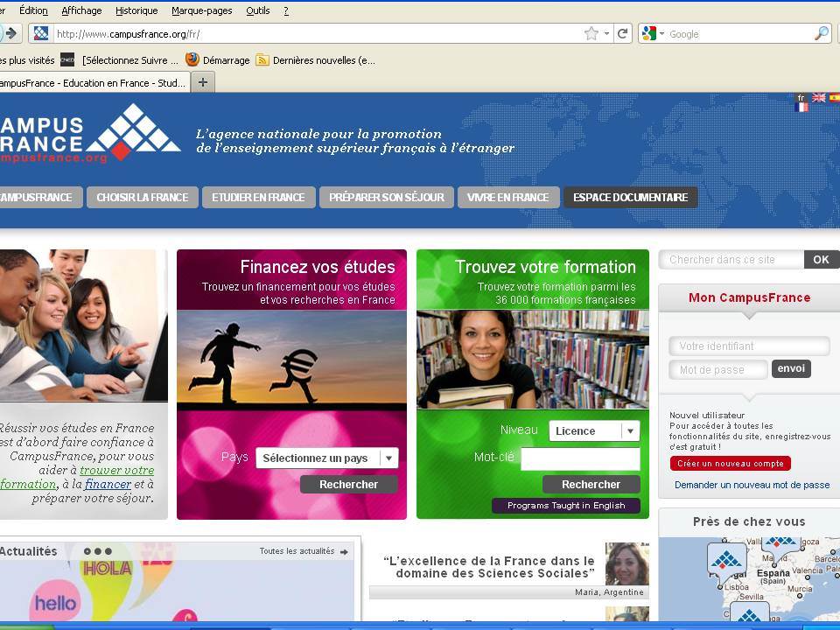Open Dernières nouvelles feed bookmark

coord(316,60)
